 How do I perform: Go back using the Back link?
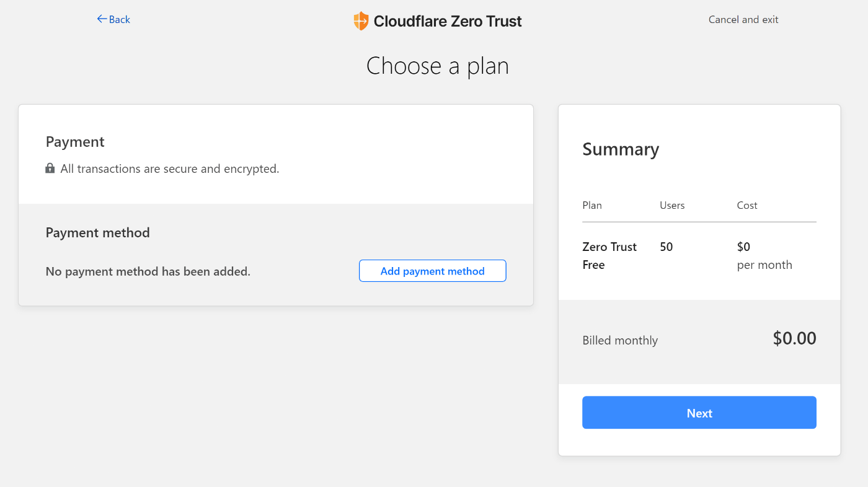[113, 19]
